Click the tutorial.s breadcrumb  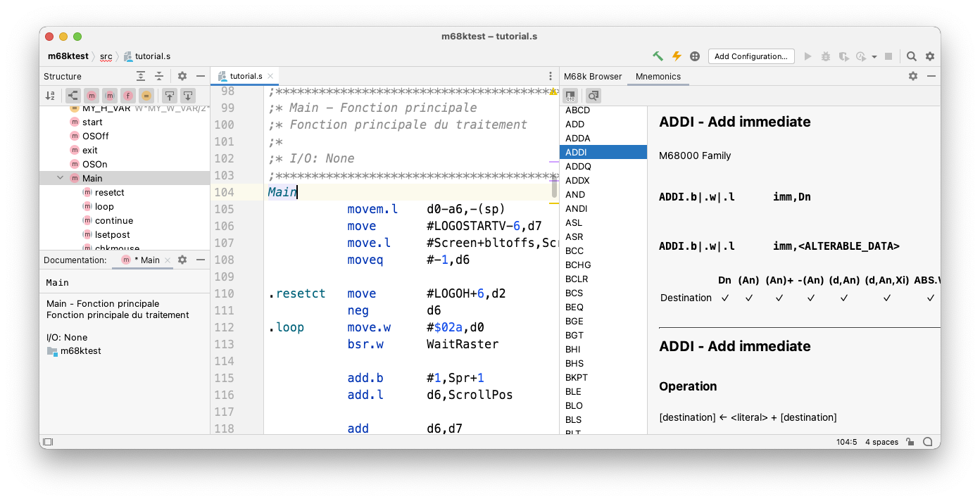coord(147,56)
